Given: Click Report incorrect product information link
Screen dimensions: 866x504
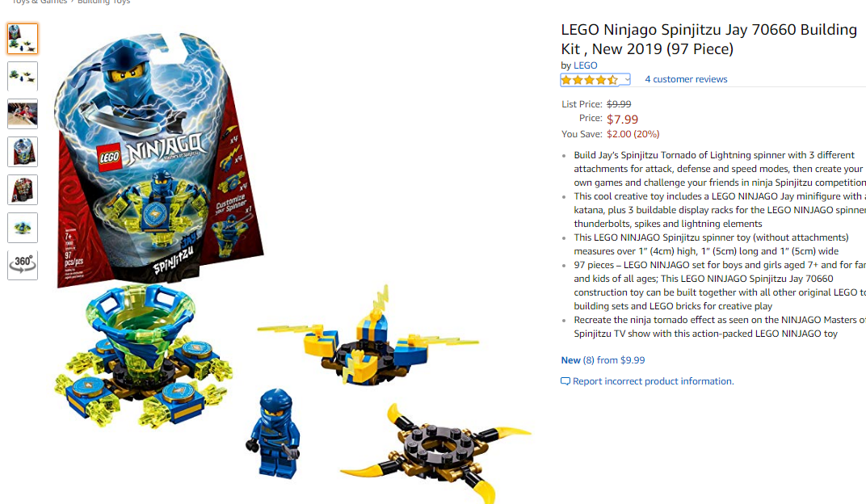Looking at the screenshot, I should 654,381.
